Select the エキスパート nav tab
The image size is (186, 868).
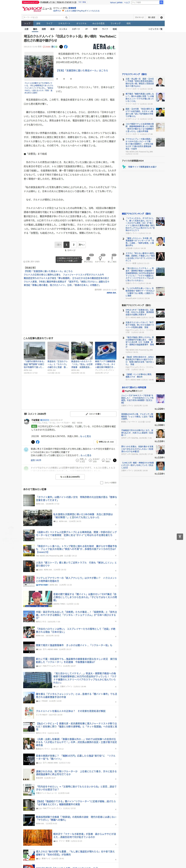(x=64, y=23)
